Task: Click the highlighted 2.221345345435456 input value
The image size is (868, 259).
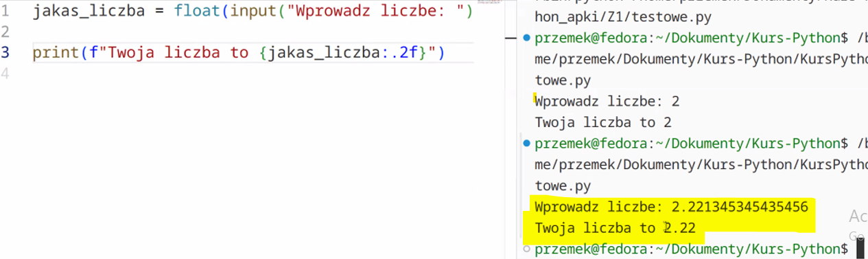Action: click(x=740, y=207)
